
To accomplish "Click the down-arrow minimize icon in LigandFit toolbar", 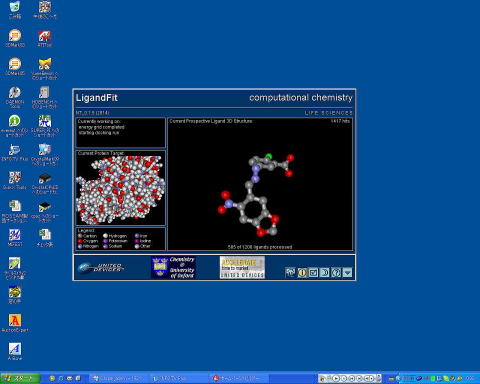I will point(347,273).
